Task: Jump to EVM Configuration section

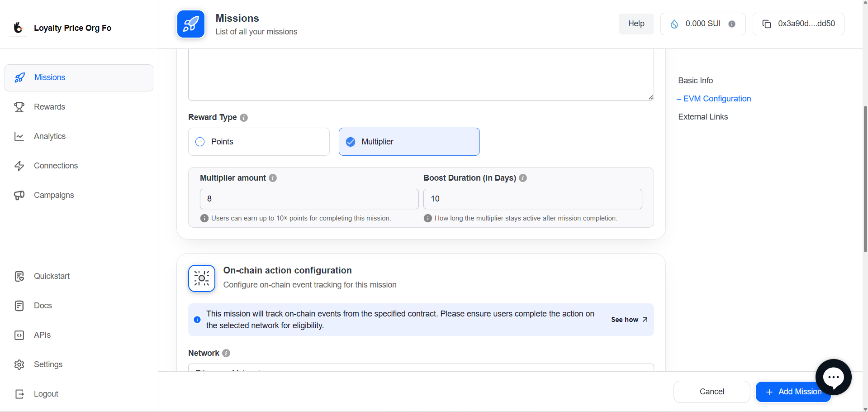Action: (x=717, y=99)
